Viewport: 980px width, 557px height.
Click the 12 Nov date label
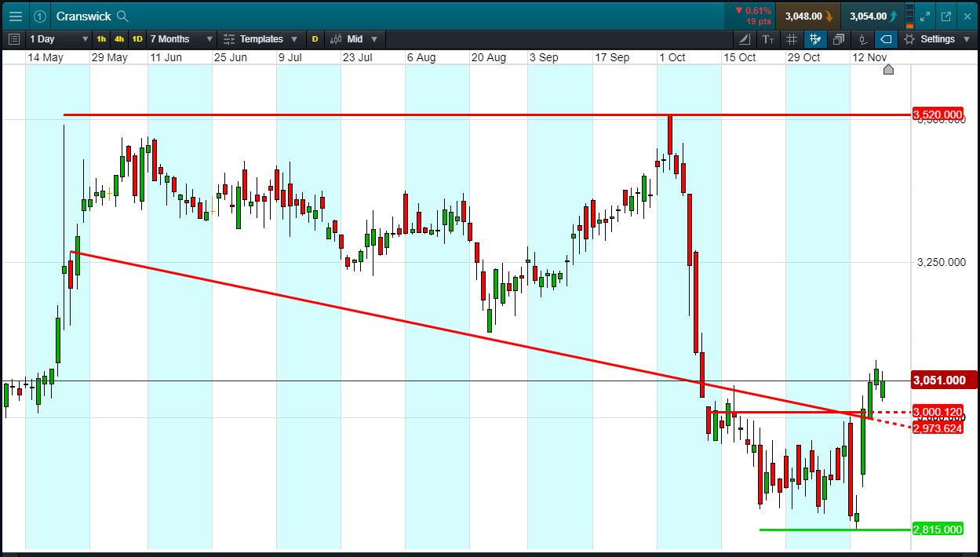pos(870,57)
